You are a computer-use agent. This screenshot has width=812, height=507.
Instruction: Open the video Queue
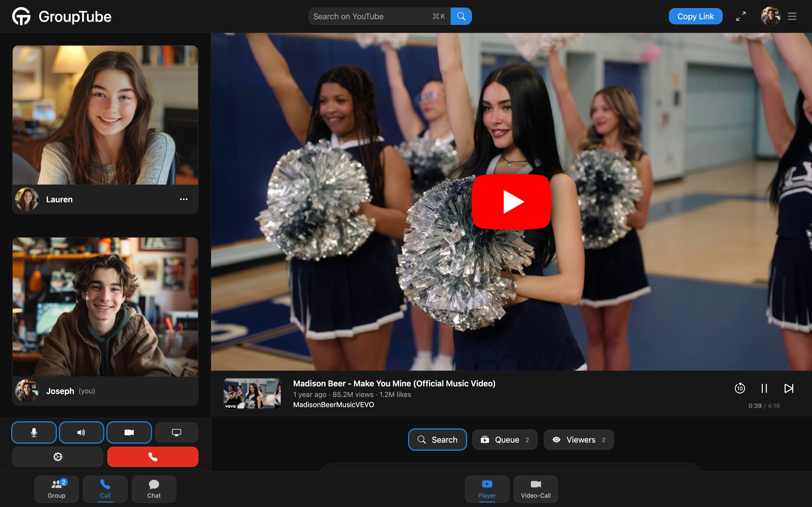[505, 440]
